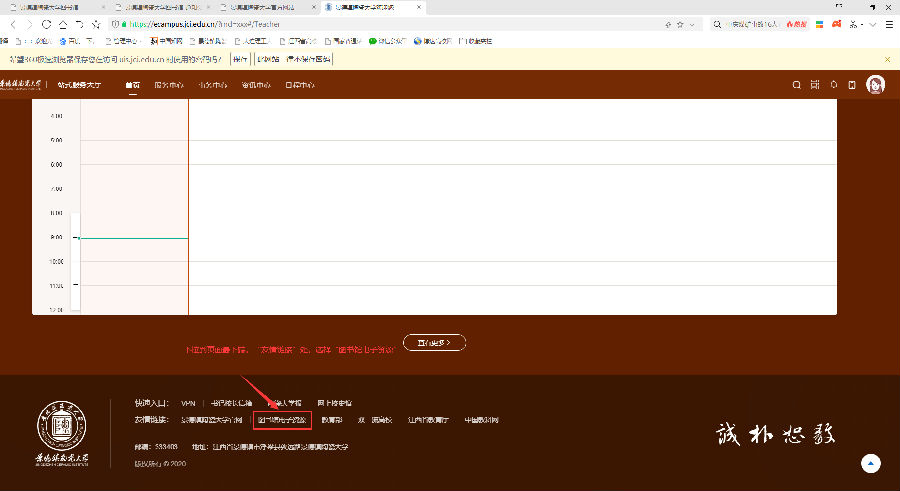Click the postal code 333403 in footer
Viewport: 900px width, 491px height.
click(166, 446)
